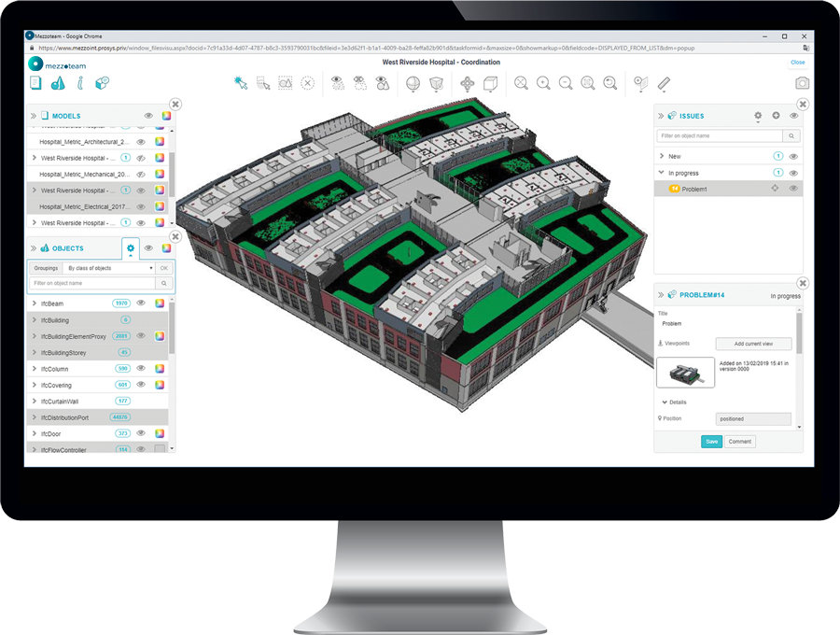Open the information panel icon

point(80,83)
